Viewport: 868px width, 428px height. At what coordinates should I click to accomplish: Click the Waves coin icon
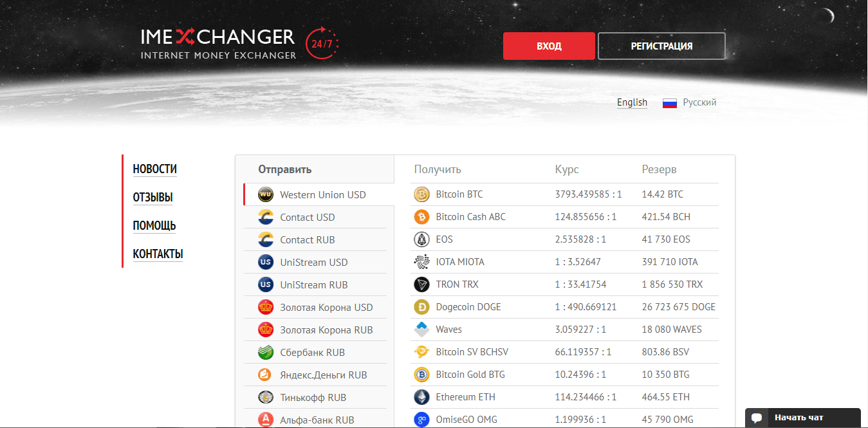(421, 329)
